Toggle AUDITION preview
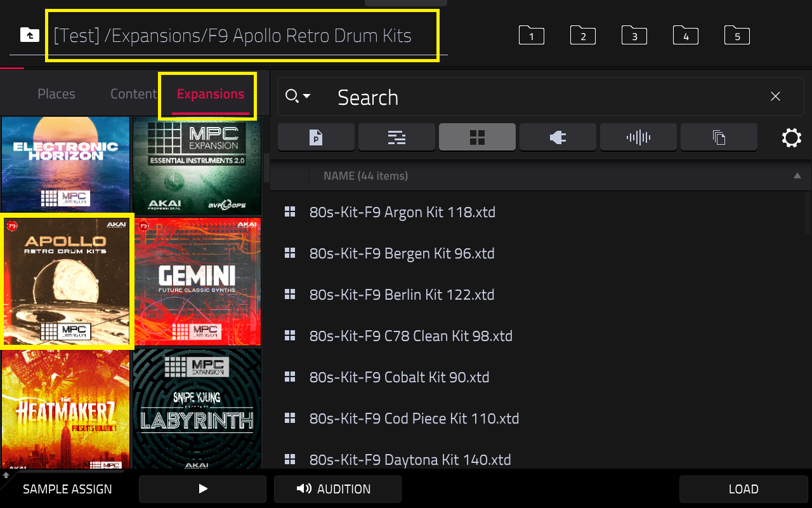The height and width of the screenshot is (508, 812). click(337, 489)
